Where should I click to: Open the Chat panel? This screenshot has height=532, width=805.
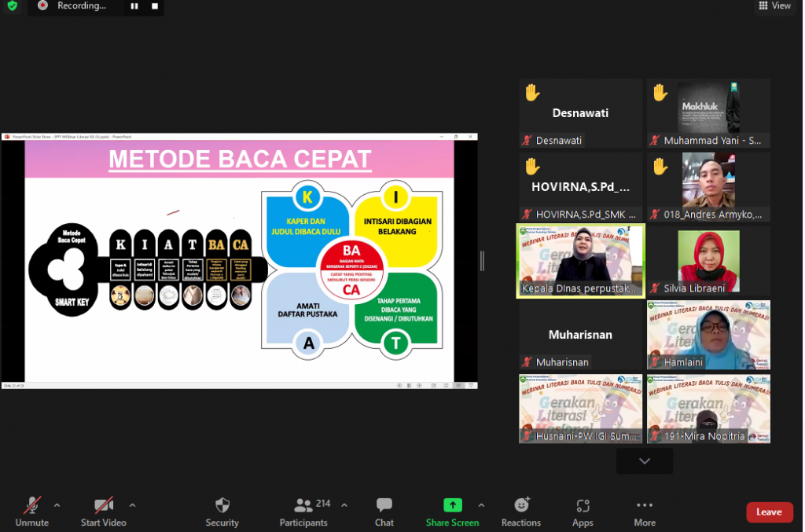tap(384, 505)
